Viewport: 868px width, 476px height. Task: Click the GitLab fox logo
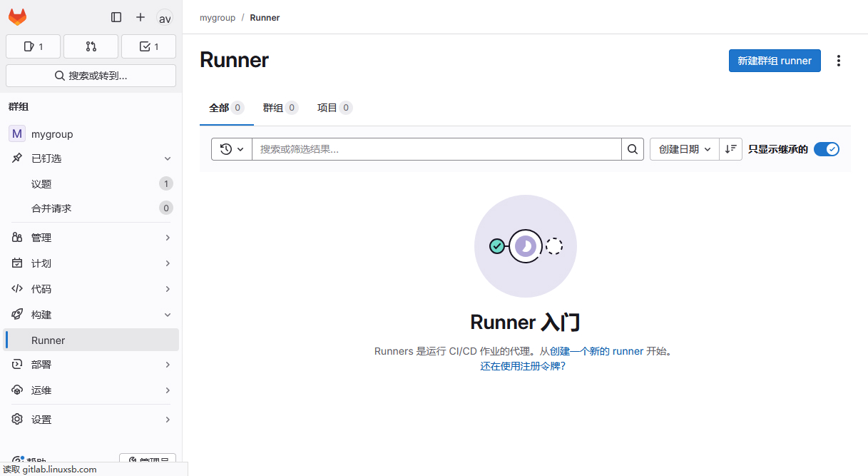click(x=18, y=17)
